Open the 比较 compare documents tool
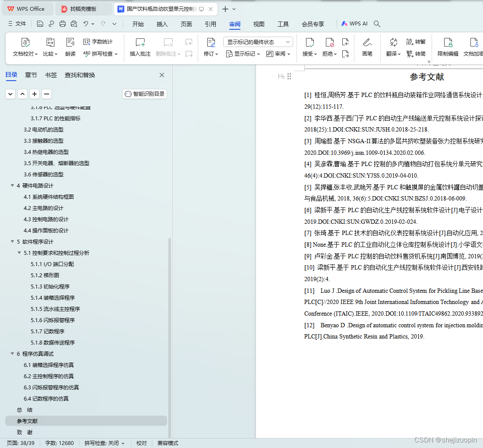 tap(50, 47)
